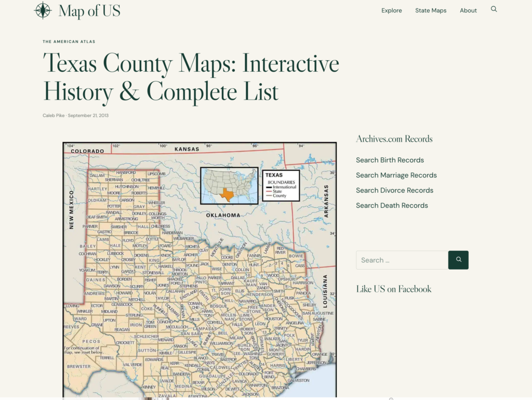Click the ARKANSAS label on the map
The image size is (532, 400).
tap(326, 201)
